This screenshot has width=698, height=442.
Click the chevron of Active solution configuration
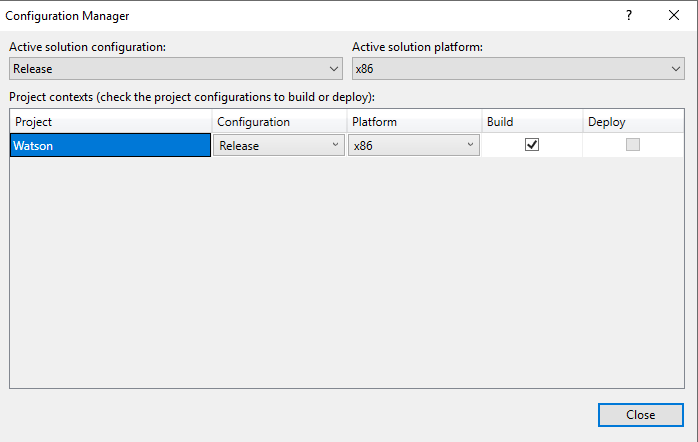[x=333, y=69]
